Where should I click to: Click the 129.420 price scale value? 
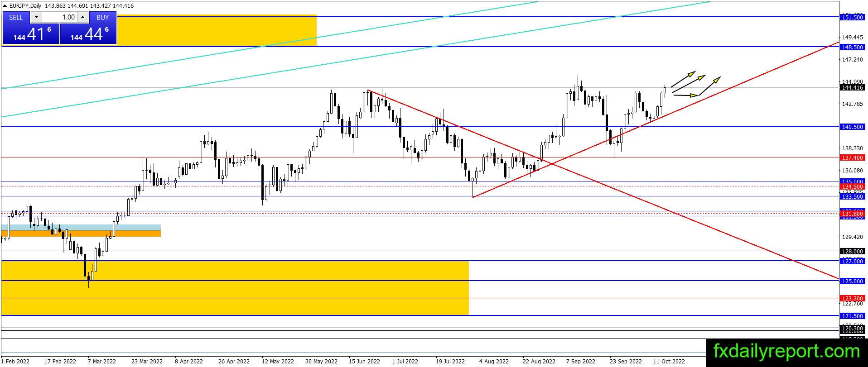click(x=852, y=237)
